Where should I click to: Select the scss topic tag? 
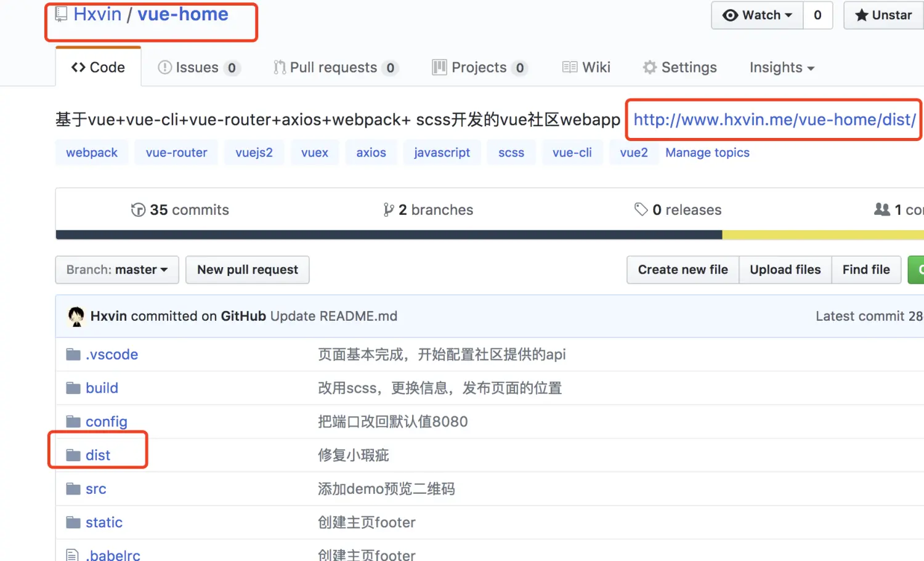click(x=511, y=153)
